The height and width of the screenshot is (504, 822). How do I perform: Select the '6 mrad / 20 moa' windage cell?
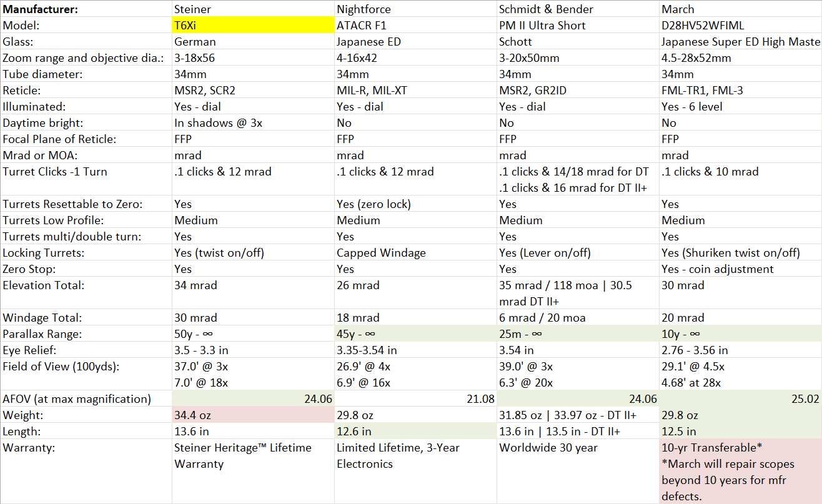578,318
